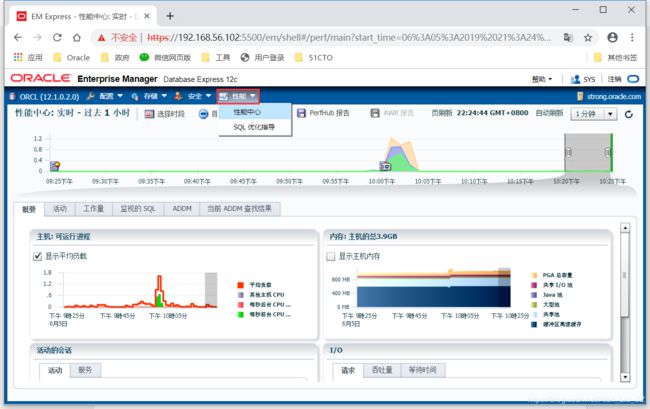Open the Oracle bookmarks folder
This screenshot has width=650, height=409.
coord(72,57)
